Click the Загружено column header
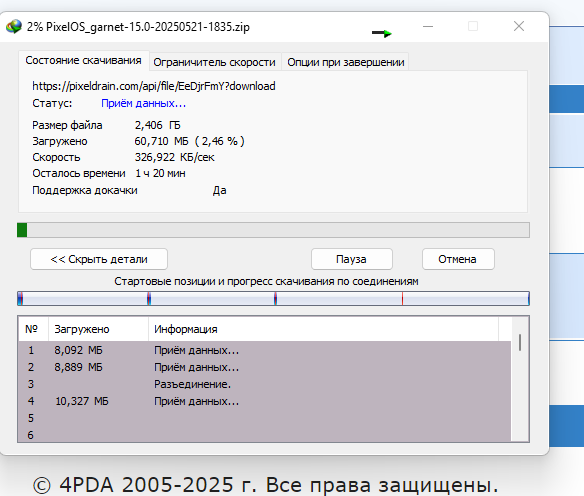The height and width of the screenshot is (496, 584). click(x=98, y=329)
